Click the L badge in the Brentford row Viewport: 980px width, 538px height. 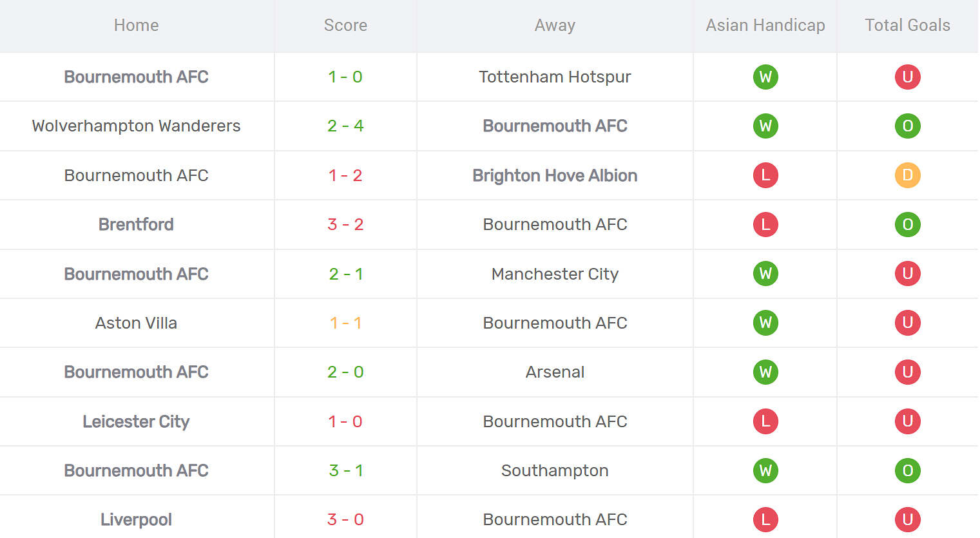(765, 224)
